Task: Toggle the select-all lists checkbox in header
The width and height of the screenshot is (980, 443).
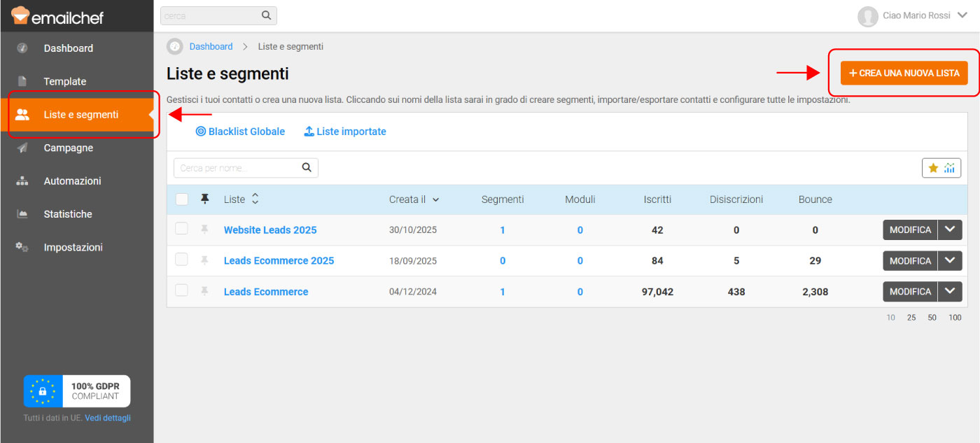Action: (182, 199)
